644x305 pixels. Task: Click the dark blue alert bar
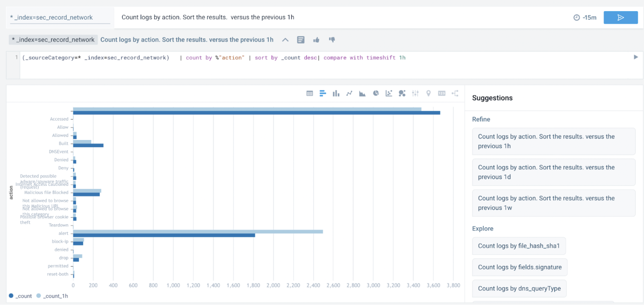(x=164, y=235)
